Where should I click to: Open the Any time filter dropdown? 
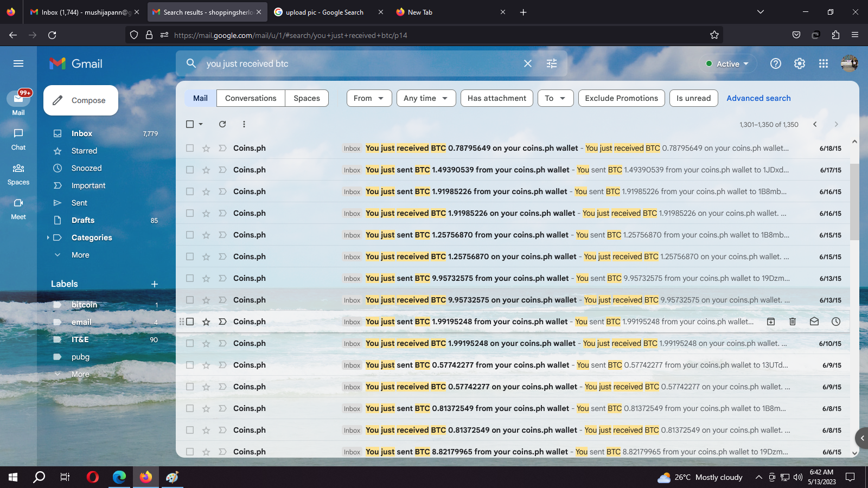coord(426,98)
